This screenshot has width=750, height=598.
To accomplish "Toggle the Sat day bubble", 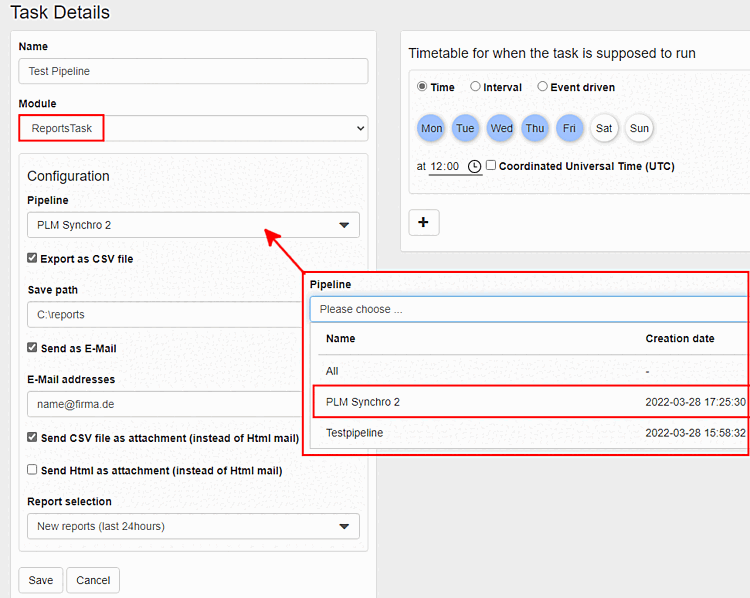I will click(x=604, y=128).
